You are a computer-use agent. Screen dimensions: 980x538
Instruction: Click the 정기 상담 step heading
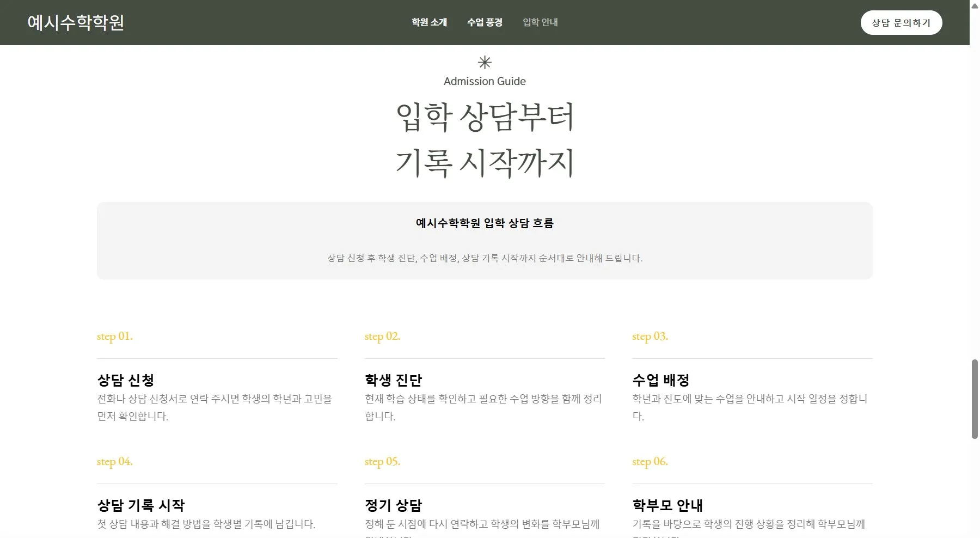(394, 505)
